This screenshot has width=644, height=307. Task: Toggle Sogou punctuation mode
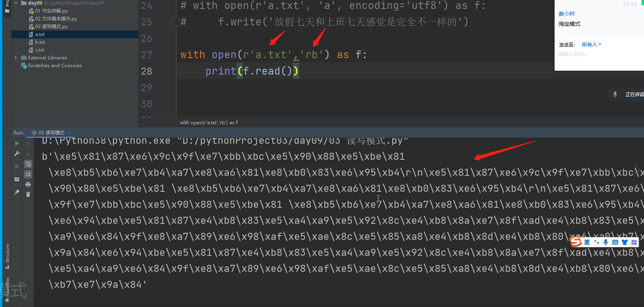pyautogui.click(x=596, y=242)
